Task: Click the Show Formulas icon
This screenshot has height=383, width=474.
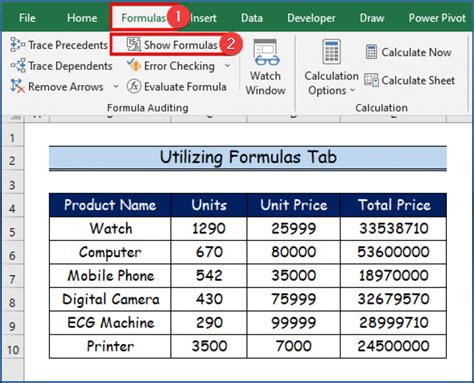Action: coord(134,45)
